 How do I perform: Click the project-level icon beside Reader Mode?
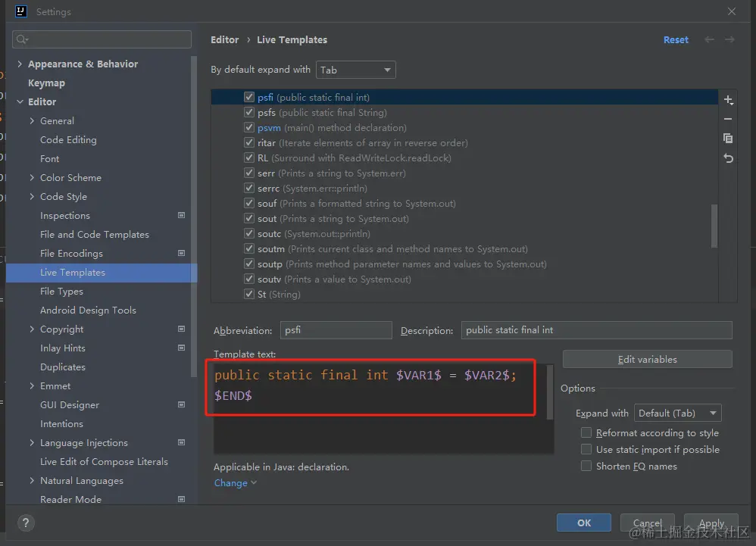tap(181, 499)
